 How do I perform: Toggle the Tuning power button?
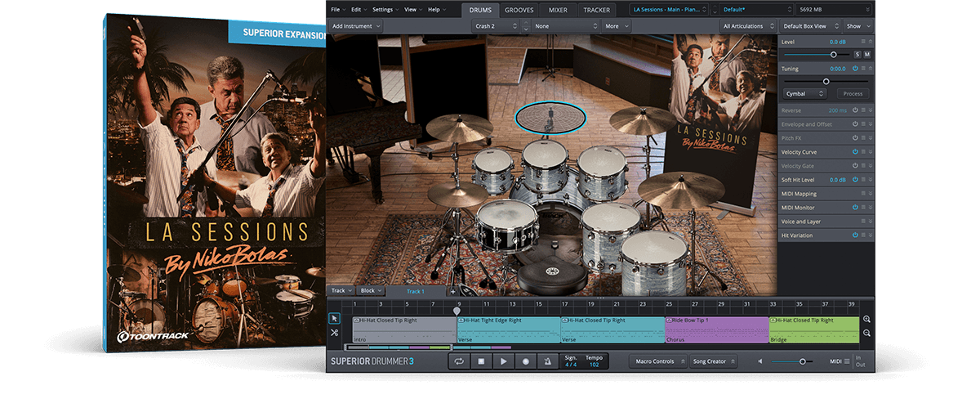(855, 69)
